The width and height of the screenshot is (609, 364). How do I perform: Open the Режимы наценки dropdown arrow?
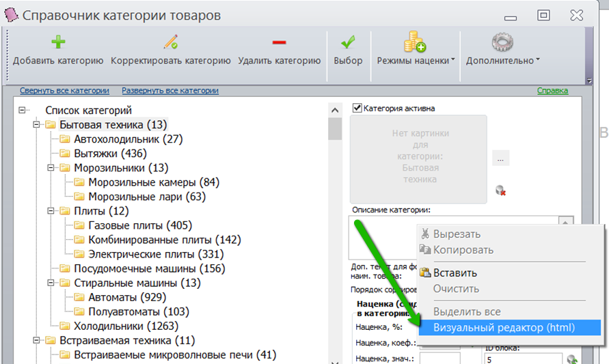pyautogui.click(x=453, y=60)
